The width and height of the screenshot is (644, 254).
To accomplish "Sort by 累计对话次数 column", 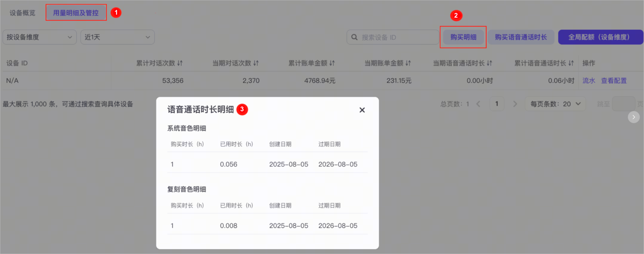I will coord(180,63).
